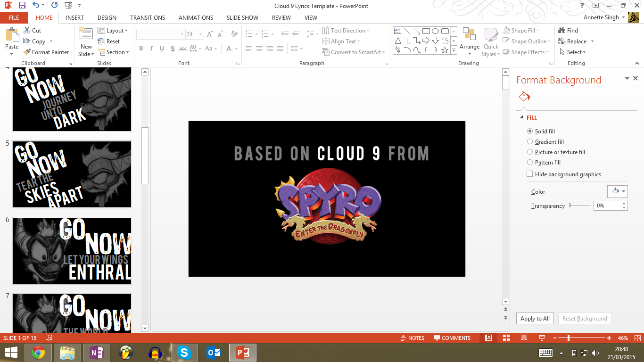This screenshot has width=644, height=362.
Task: Click the Text Direction button
Action: [x=346, y=30]
